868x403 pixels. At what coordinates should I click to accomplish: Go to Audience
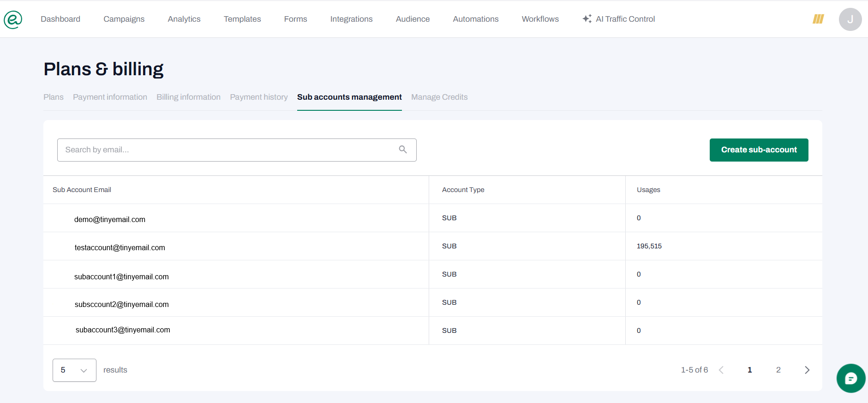(x=413, y=19)
